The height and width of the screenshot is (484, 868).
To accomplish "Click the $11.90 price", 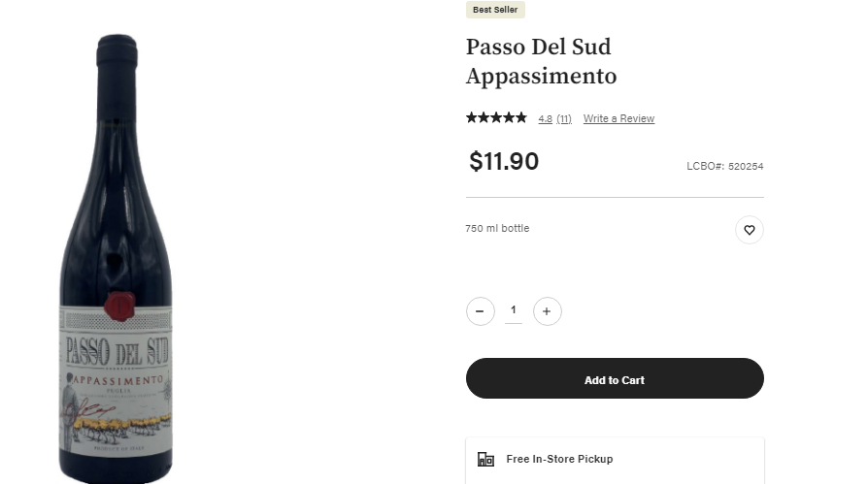I will tap(504, 162).
